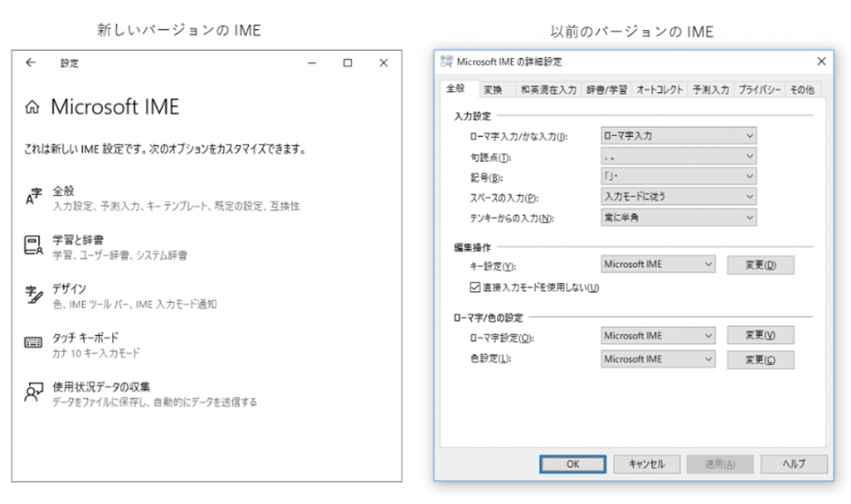Open 学習と辞書 via its dictionary icon
Viewport: 851px width, 504px height.
[x=32, y=243]
